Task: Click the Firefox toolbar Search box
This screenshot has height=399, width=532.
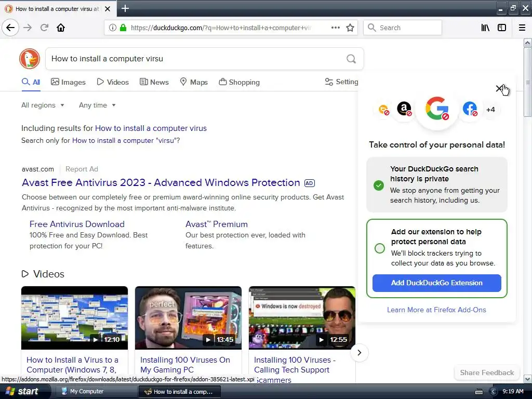Action: (403, 28)
